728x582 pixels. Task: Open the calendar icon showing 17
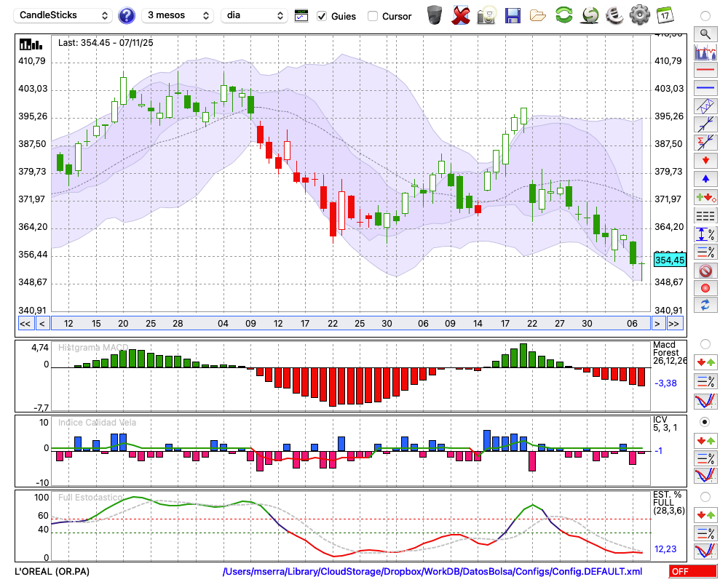pos(665,15)
